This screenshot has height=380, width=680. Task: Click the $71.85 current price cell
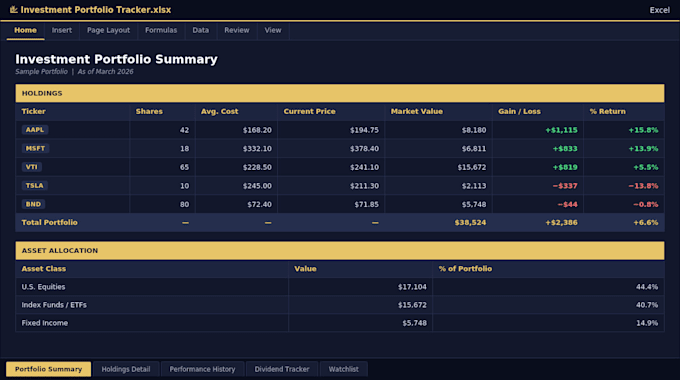331,204
